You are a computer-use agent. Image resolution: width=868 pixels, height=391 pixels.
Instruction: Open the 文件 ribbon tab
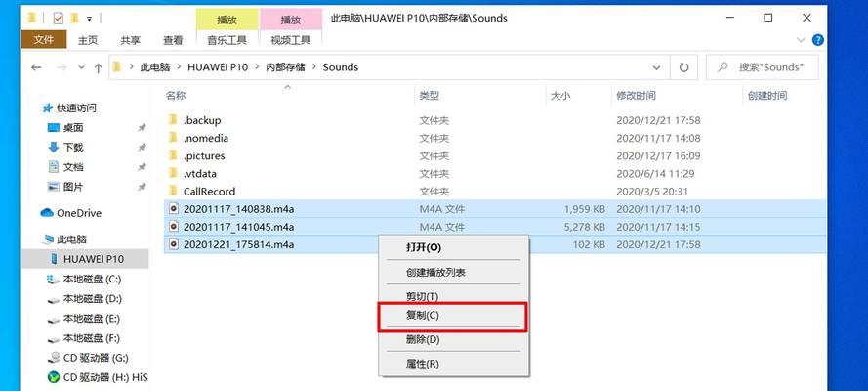pos(43,39)
